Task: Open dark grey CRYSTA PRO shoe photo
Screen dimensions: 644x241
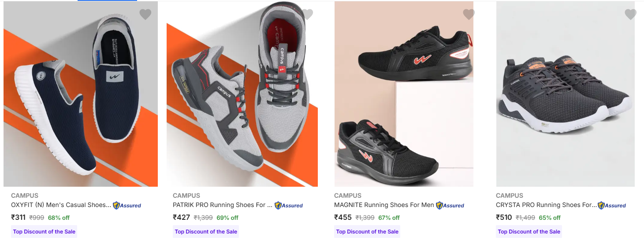Action: click(565, 102)
